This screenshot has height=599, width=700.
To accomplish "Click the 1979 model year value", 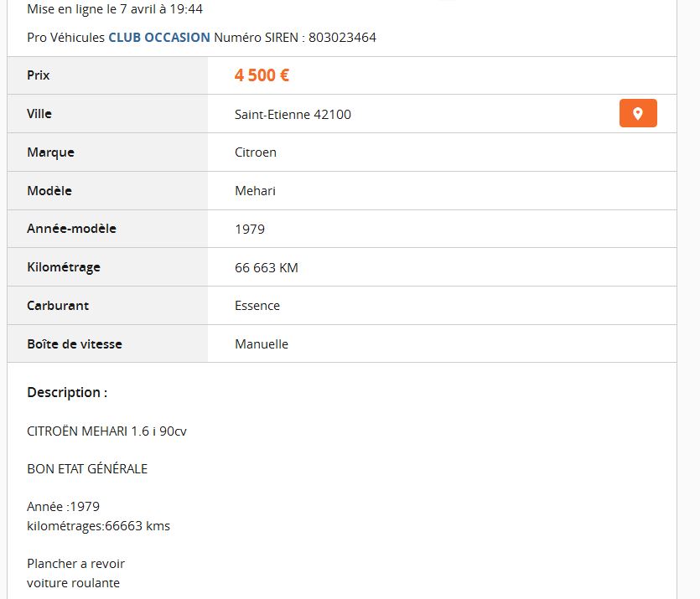I will coord(250,230).
